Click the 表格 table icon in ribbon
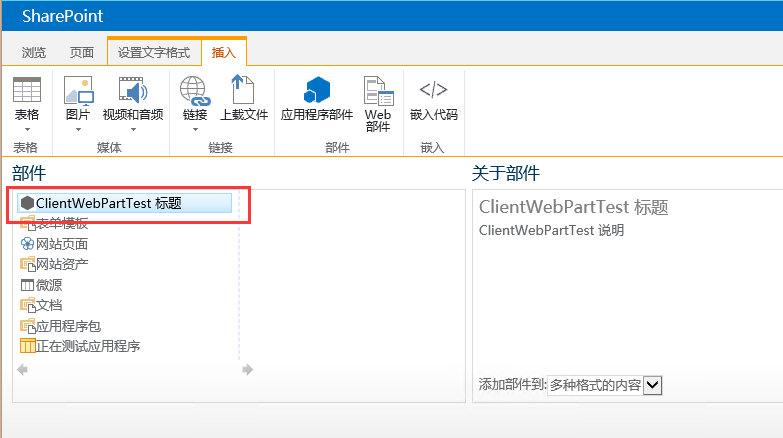This screenshot has height=438, width=783. pos(27,90)
